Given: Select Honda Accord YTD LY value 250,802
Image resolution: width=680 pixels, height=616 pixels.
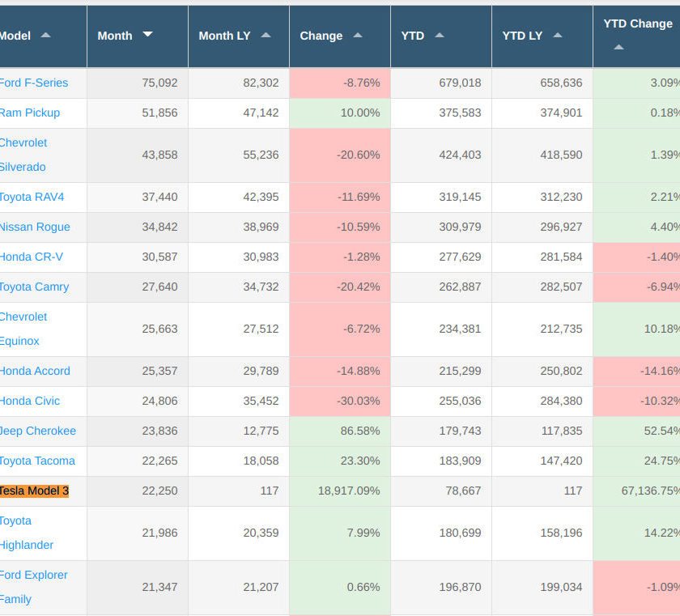Looking at the screenshot, I should pyautogui.click(x=561, y=371).
